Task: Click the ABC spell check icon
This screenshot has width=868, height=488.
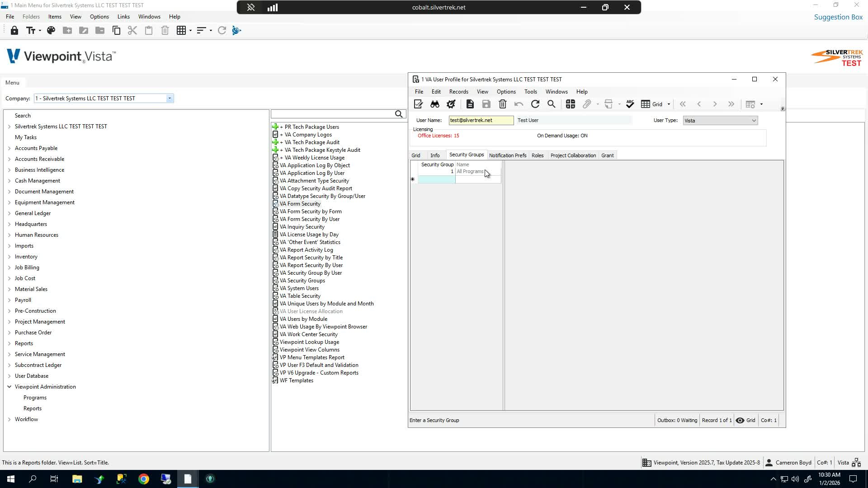Action: coord(630,104)
